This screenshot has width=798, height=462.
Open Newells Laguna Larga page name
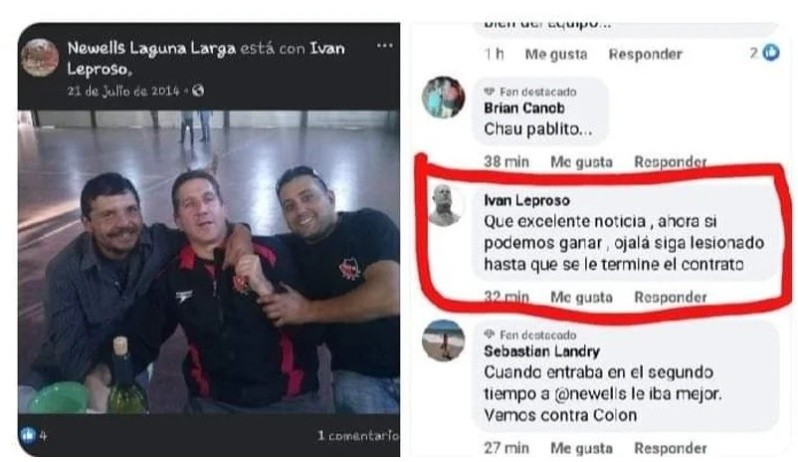click(x=152, y=48)
